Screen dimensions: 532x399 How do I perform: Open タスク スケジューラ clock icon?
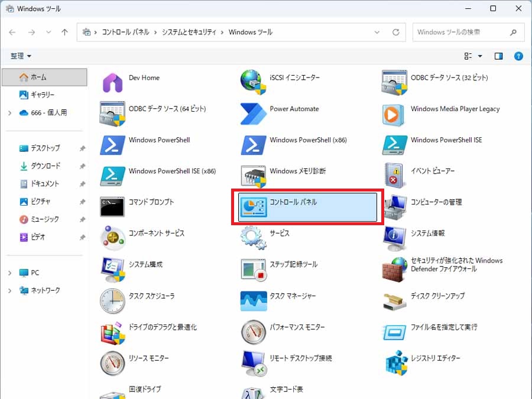click(x=112, y=301)
